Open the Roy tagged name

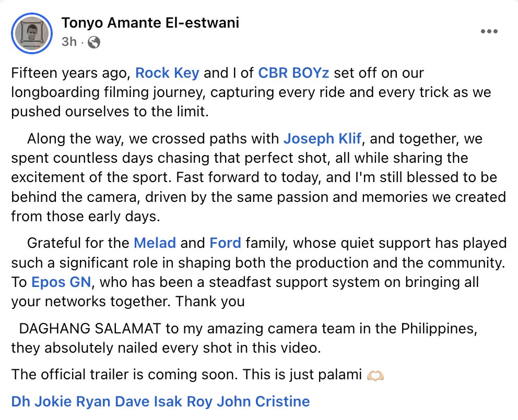point(199,402)
